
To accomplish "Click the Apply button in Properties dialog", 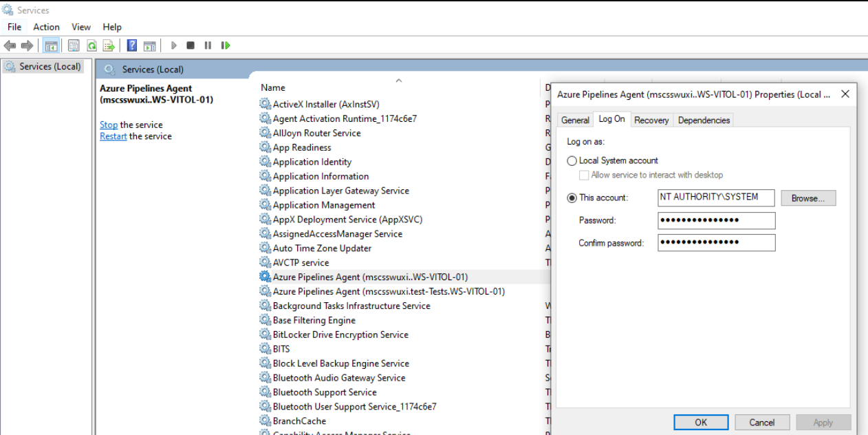I will (x=823, y=423).
